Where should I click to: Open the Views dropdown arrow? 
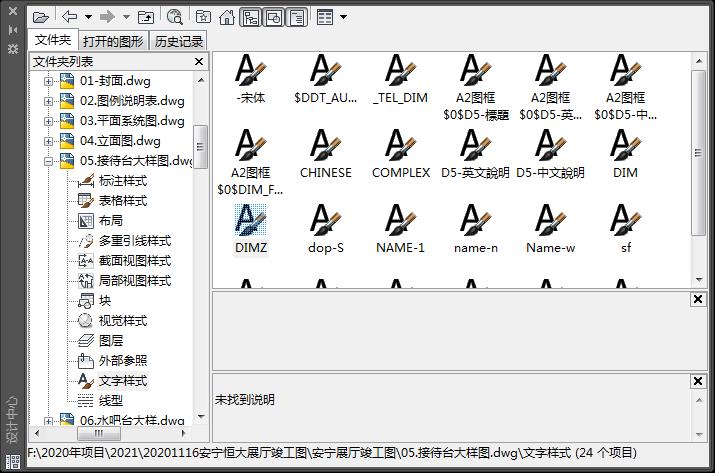click(344, 17)
